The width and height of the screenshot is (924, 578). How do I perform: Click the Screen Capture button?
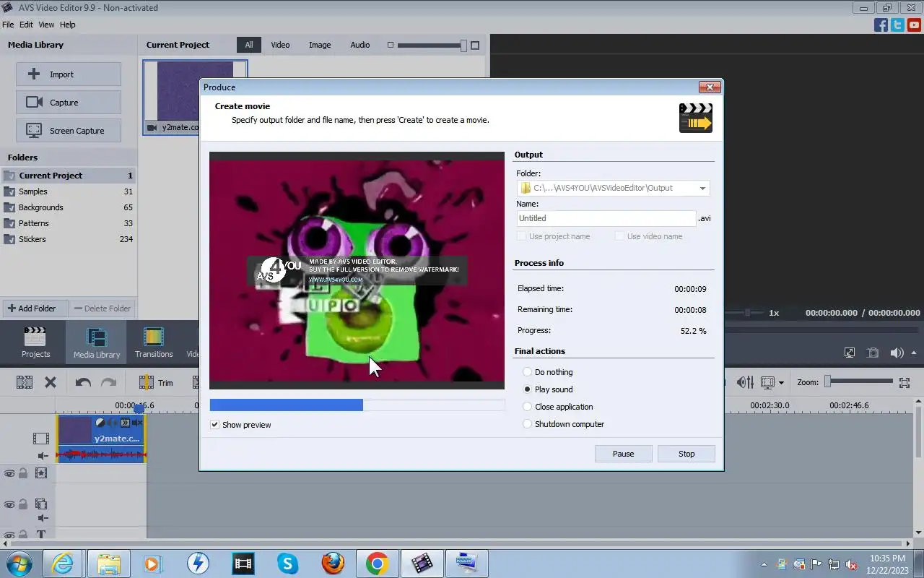pyautogui.click(x=69, y=131)
